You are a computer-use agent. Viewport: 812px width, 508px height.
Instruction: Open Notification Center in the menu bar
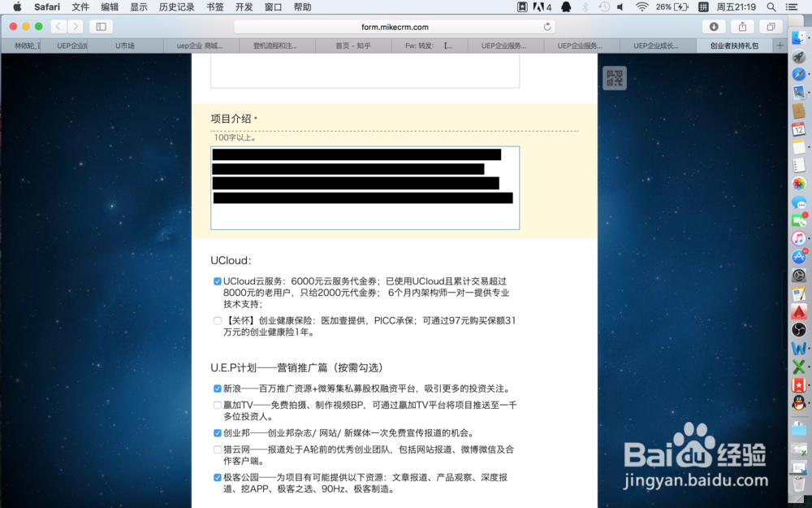tap(791, 7)
